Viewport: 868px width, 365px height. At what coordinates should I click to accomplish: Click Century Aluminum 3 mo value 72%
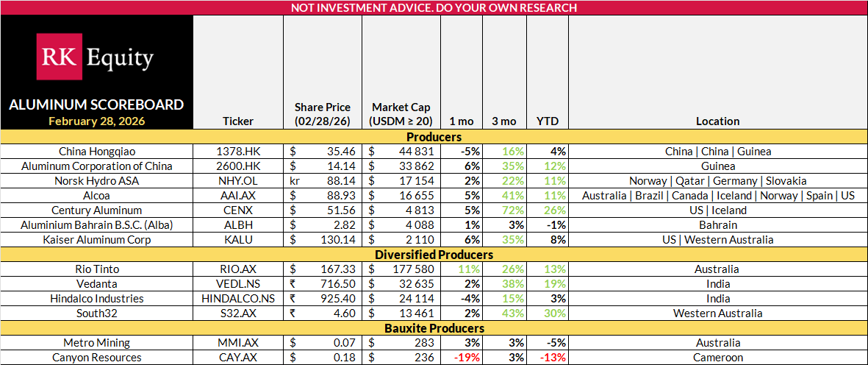tap(513, 210)
